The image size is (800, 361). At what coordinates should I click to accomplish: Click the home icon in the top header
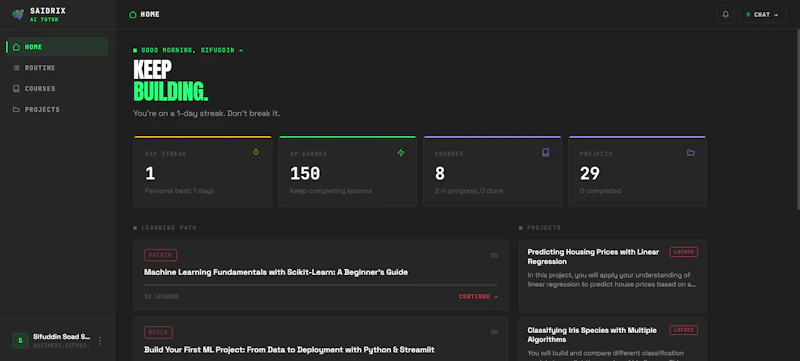[x=133, y=15]
